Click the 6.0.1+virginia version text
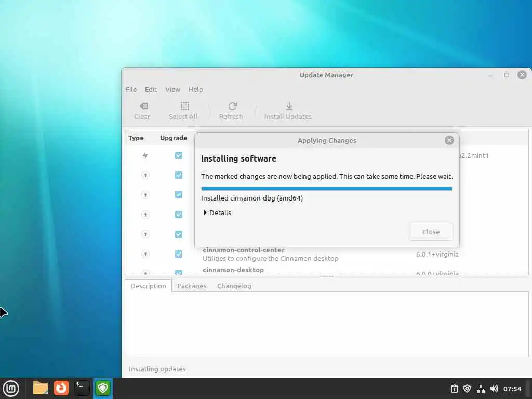The image size is (532, 399). (x=437, y=254)
